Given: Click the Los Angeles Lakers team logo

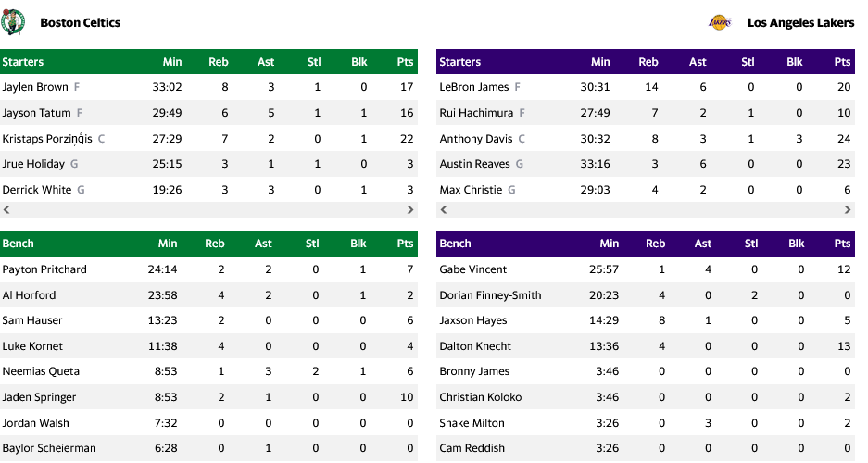Looking at the screenshot, I should click(x=719, y=22).
